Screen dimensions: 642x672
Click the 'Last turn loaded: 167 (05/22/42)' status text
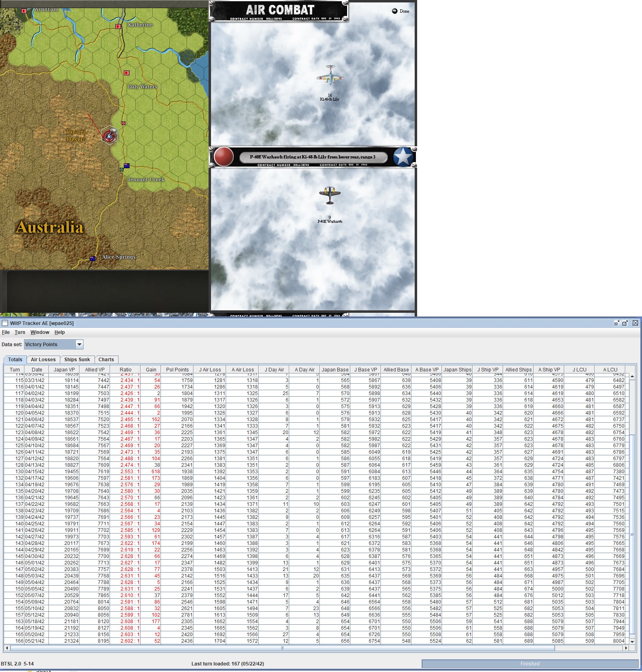228,664
